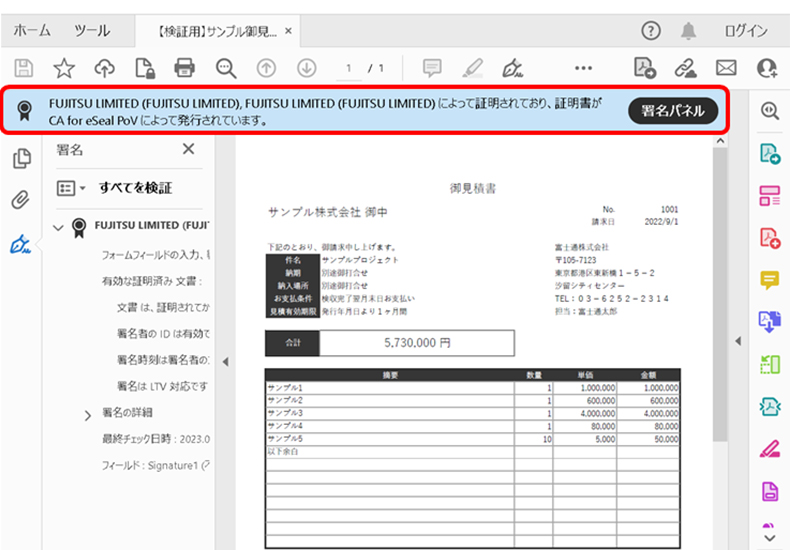Click the ログイン link
Screen dimensions: 790x550
[x=746, y=31]
